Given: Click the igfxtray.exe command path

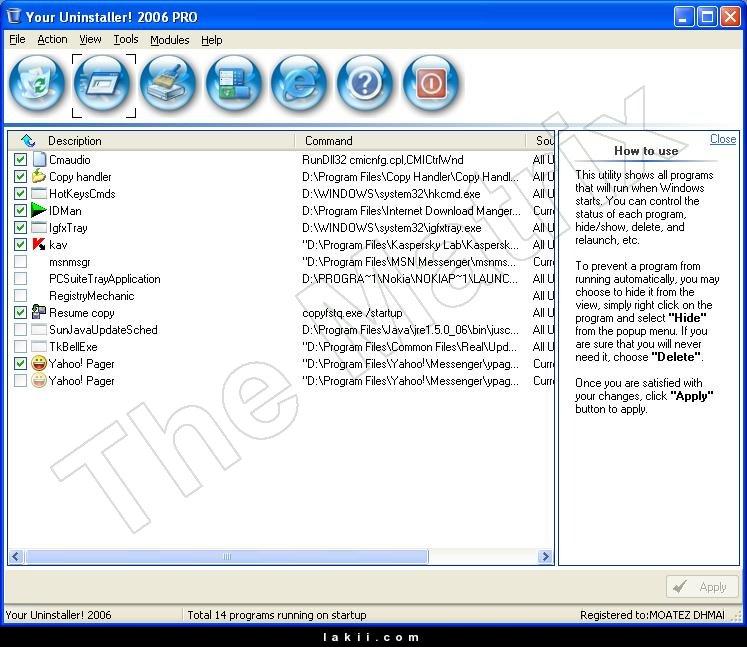Looking at the screenshot, I should (x=392, y=228).
